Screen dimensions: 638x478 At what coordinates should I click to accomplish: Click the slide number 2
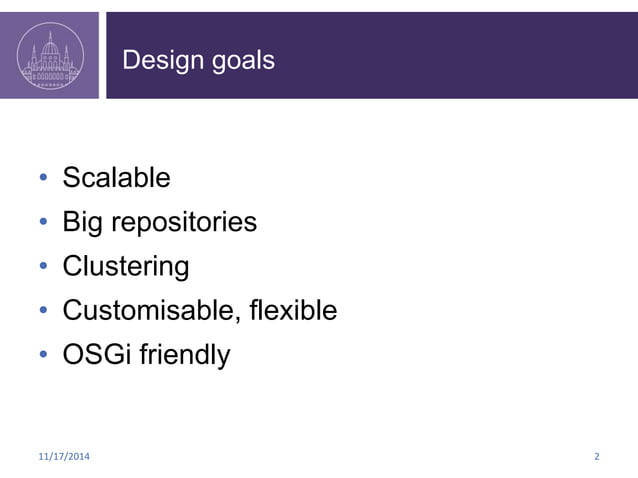(x=597, y=456)
